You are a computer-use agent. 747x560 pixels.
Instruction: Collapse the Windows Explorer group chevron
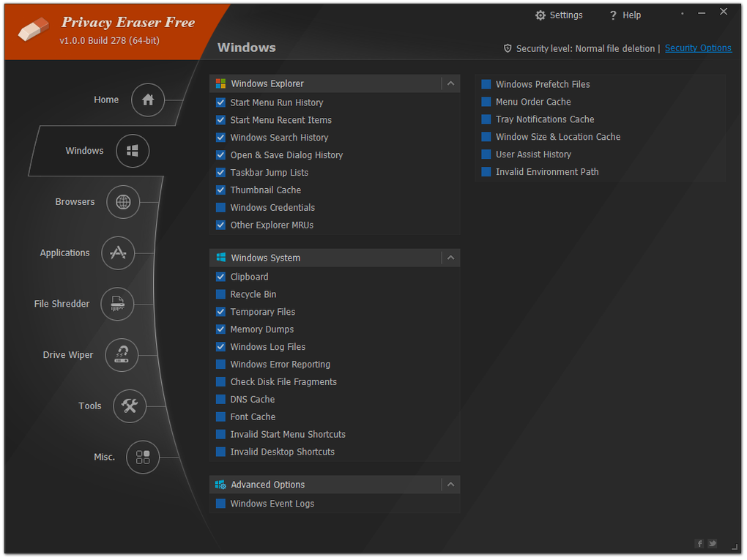pyautogui.click(x=450, y=83)
